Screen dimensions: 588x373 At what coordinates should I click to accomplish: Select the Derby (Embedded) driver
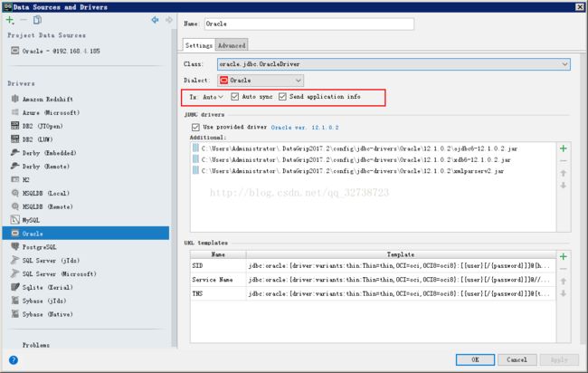tap(86, 153)
